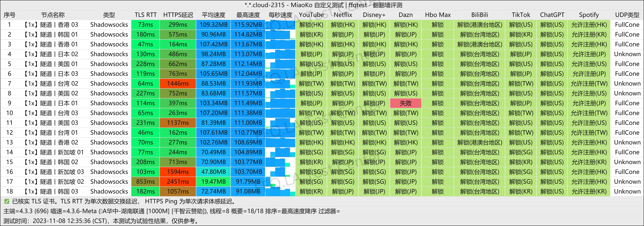644x226 pixels.
Task: Click the green TLS verified checkmark icon
Action: click(7, 201)
